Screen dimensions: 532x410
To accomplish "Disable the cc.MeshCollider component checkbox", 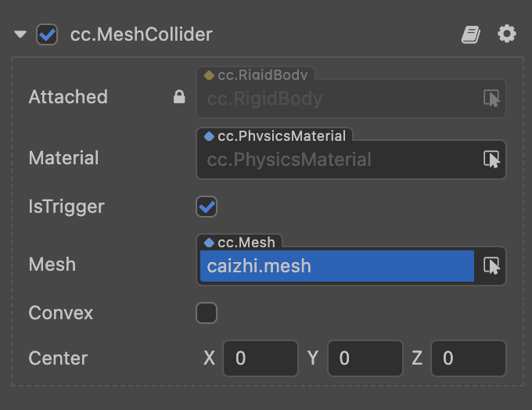I will click(x=47, y=34).
